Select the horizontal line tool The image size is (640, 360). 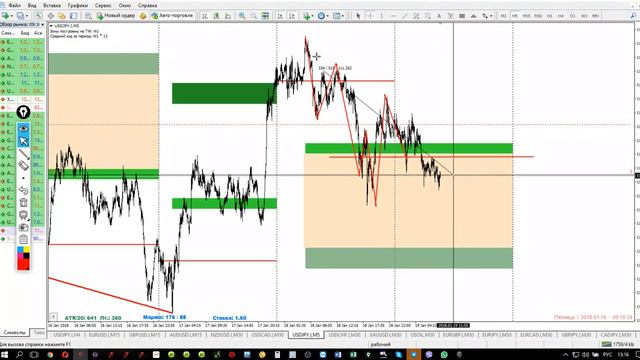pos(393,16)
